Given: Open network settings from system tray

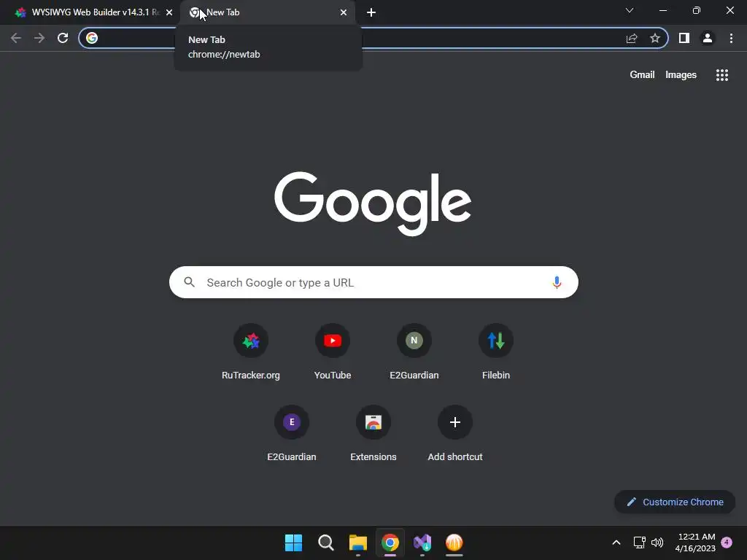Looking at the screenshot, I should [x=639, y=542].
